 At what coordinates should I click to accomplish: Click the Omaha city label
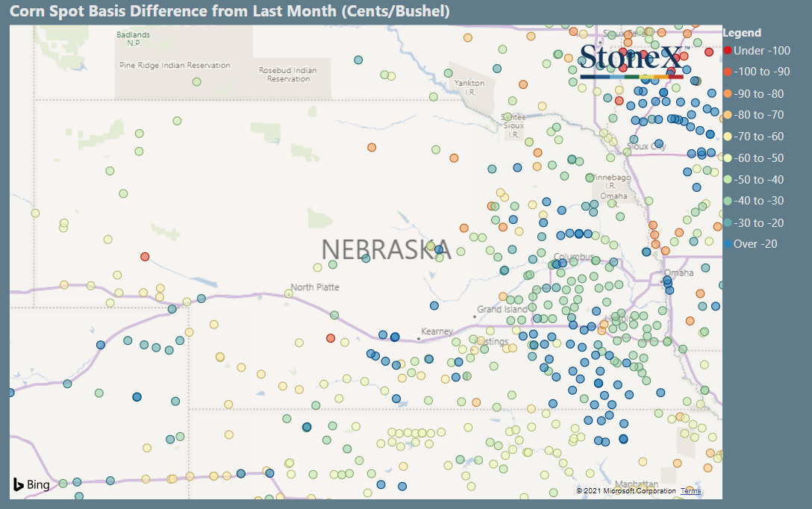pyautogui.click(x=679, y=273)
